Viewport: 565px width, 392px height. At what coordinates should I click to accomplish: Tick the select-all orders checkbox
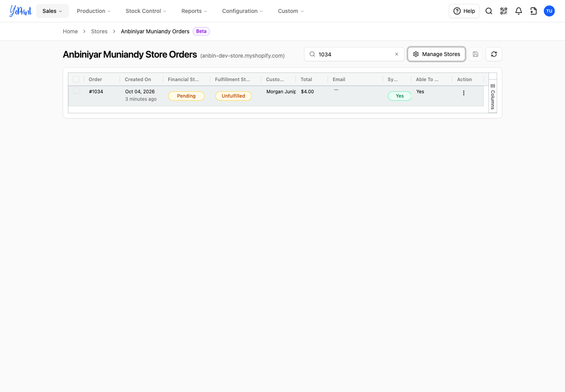(x=76, y=79)
